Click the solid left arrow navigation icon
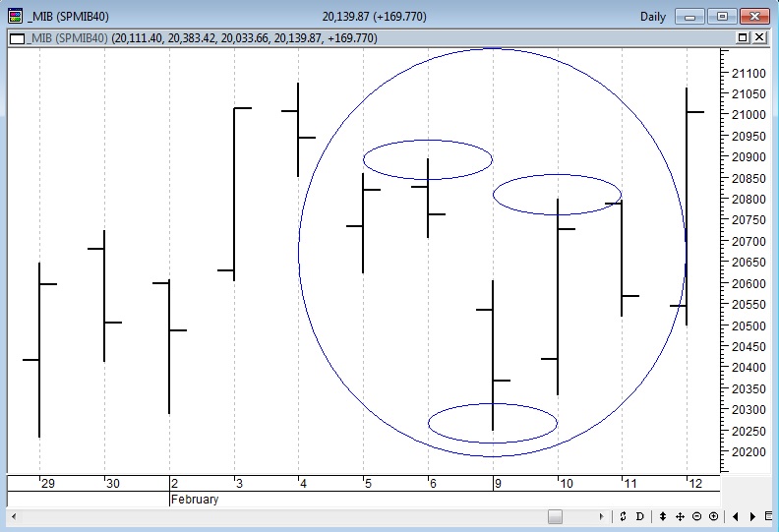 coord(737,516)
